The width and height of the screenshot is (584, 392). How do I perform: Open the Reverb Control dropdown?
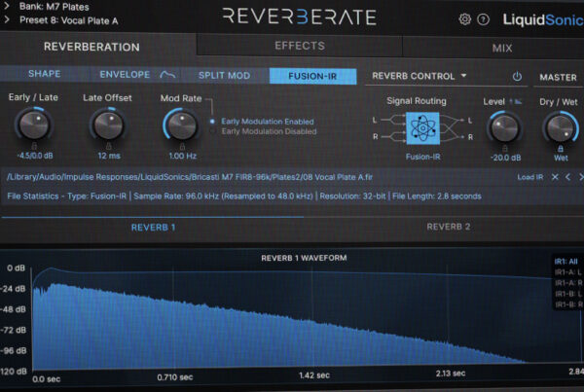pos(419,76)
